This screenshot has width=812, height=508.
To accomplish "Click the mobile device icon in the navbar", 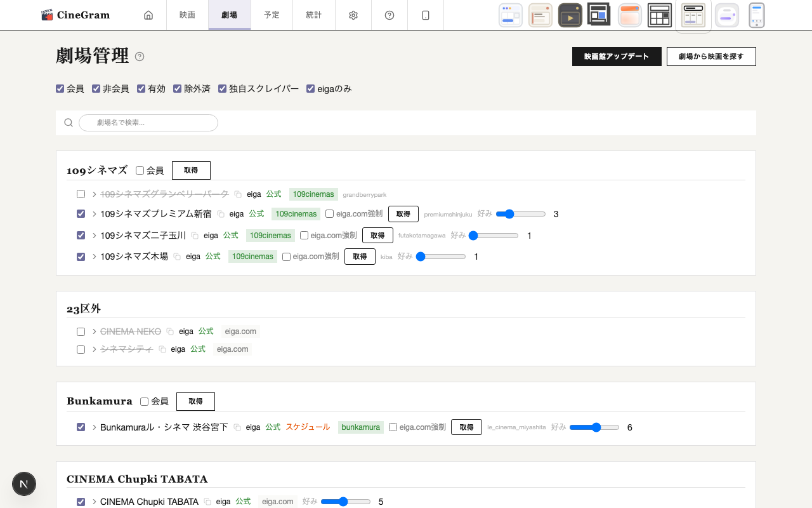I will click(x=426, y=15).
